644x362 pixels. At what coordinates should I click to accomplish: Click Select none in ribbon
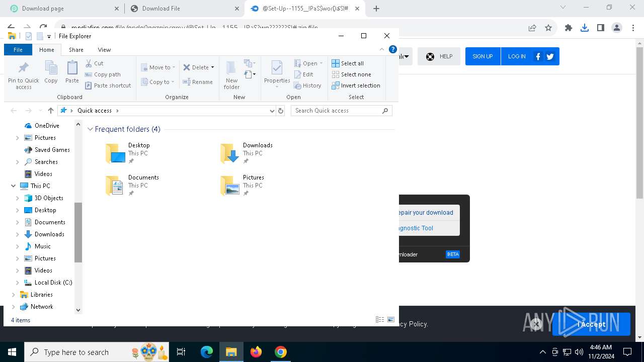(x=351, y=74)
